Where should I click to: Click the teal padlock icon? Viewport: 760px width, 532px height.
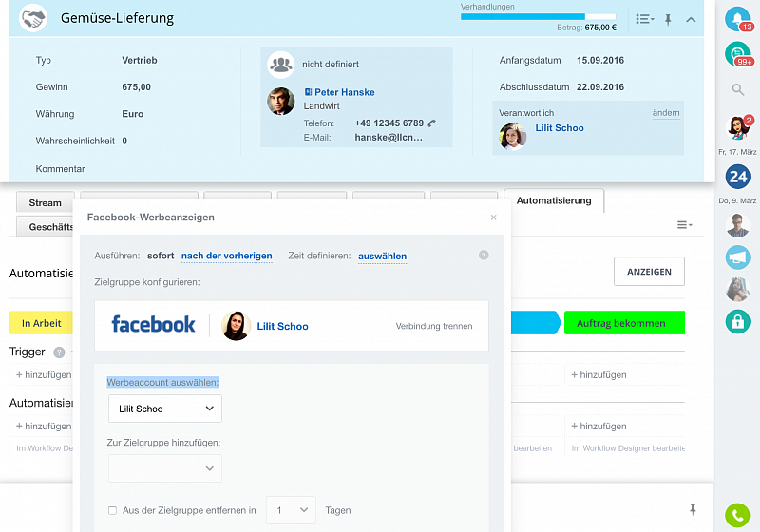[738, 321]
